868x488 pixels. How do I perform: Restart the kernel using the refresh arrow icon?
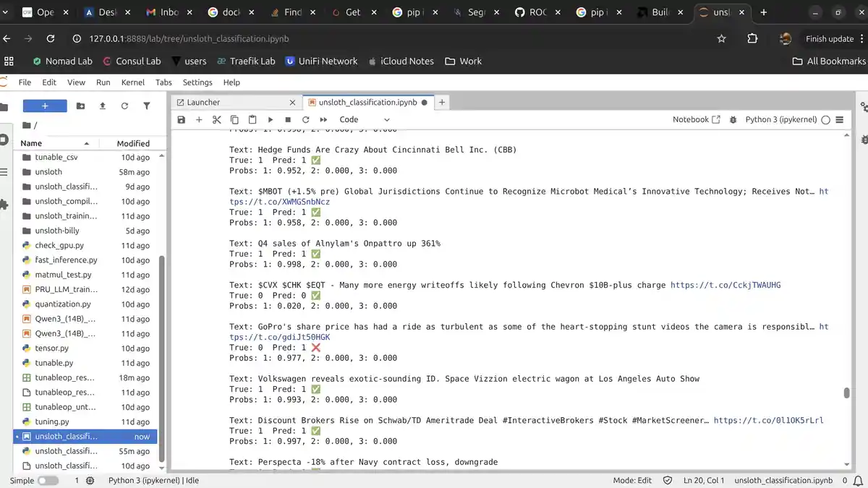(x=305, y=119)
